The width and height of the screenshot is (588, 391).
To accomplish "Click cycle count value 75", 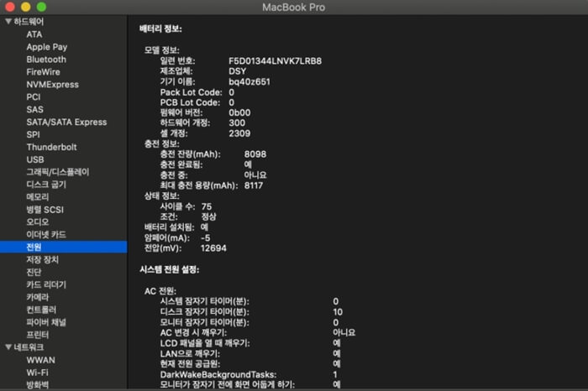I will pos(207,206).
